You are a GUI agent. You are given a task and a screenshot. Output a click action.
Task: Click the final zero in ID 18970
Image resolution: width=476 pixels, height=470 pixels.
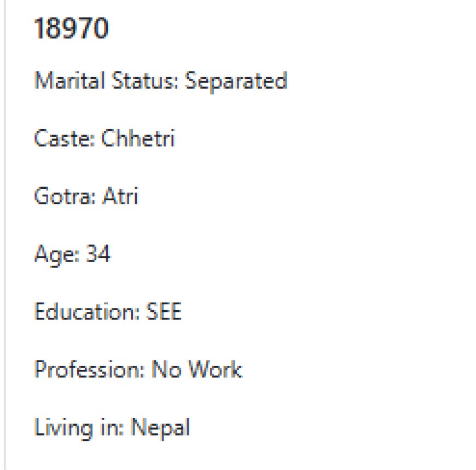(x=101, y=28)
